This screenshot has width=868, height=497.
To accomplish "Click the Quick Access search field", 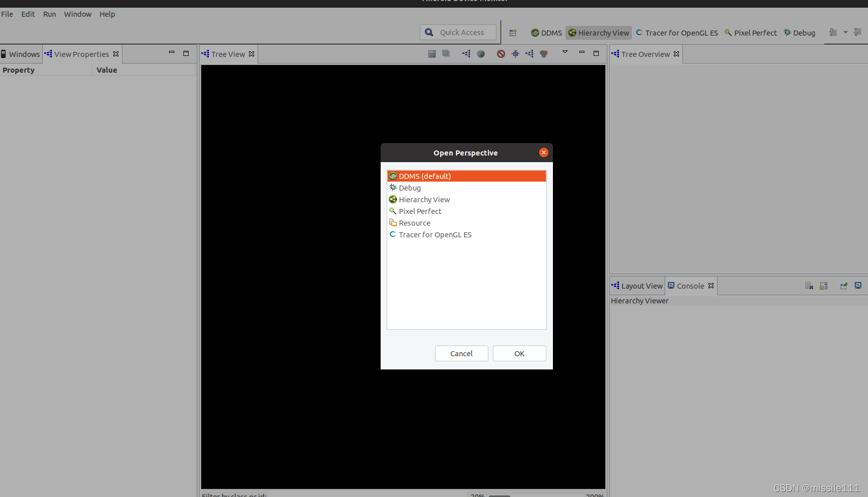I will coord(457,32).
